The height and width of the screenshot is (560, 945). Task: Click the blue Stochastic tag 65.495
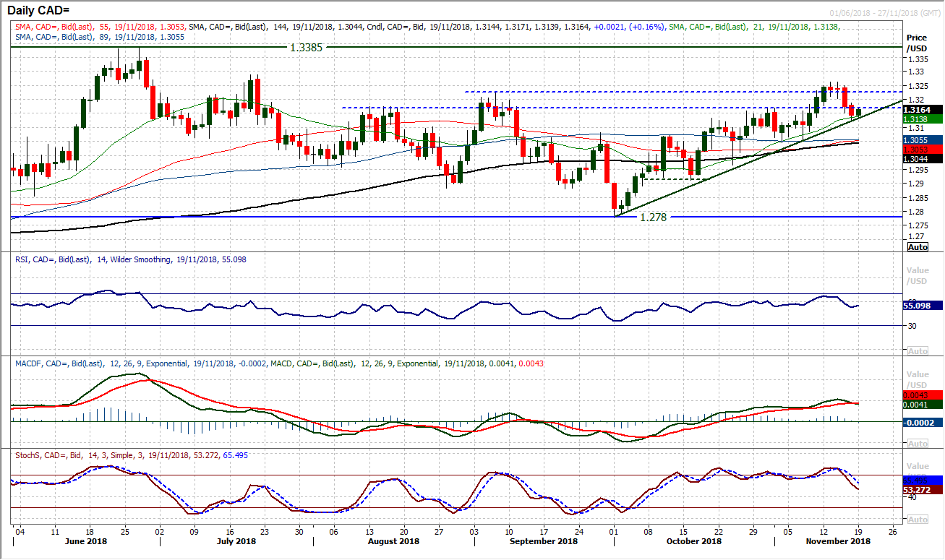(x=924, y=479)
